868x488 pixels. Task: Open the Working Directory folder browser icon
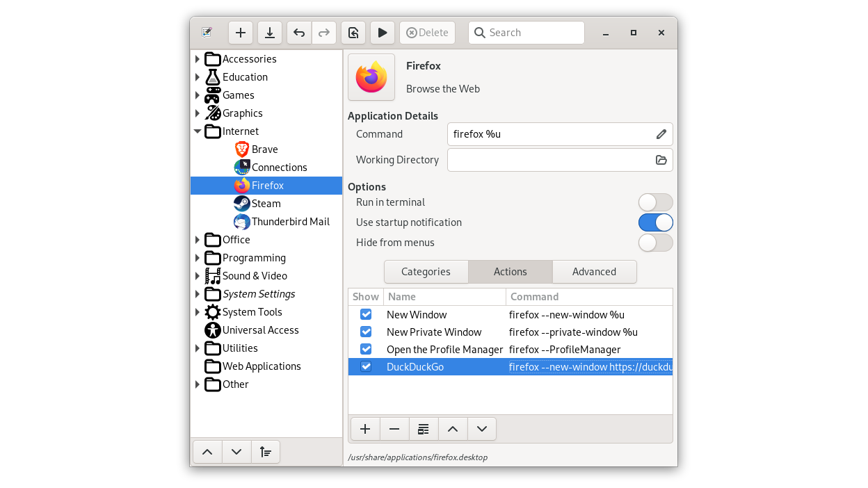click(661, 160)
